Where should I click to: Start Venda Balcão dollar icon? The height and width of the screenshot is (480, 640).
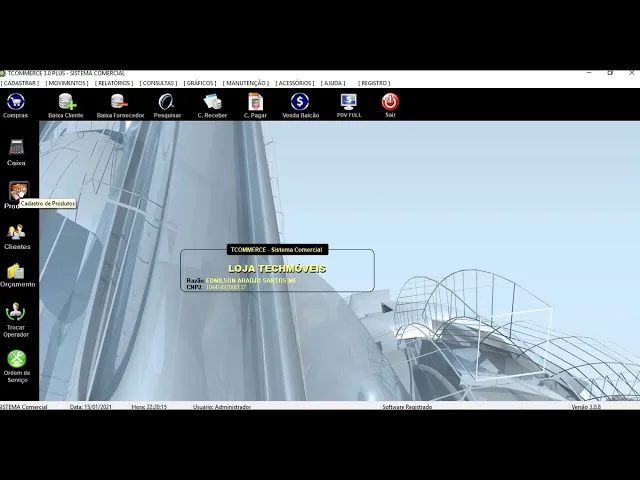[300, 102]
